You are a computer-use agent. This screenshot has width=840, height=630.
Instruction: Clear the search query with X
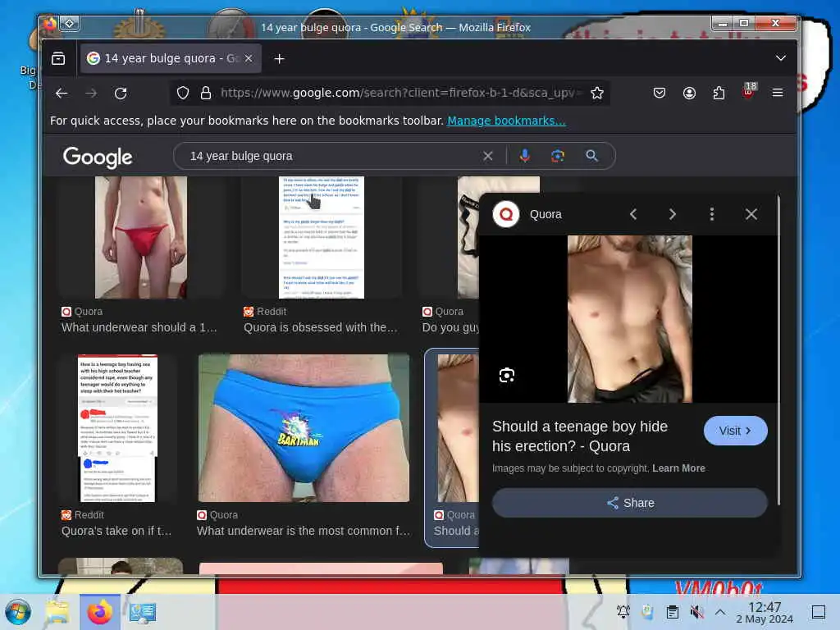tap(487, 156)
